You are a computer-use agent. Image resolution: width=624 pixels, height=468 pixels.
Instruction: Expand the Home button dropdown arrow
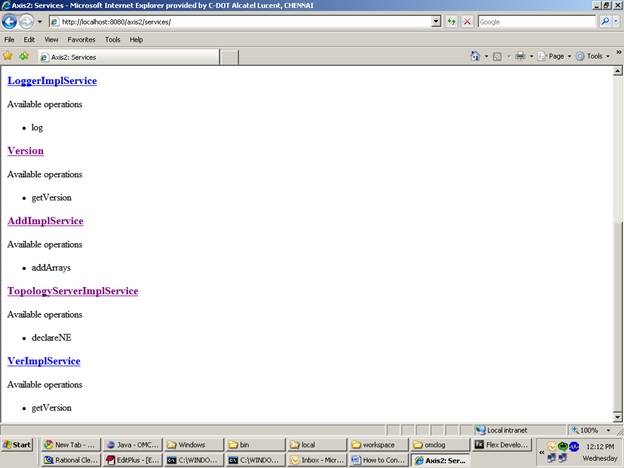(x=486, y=57)
